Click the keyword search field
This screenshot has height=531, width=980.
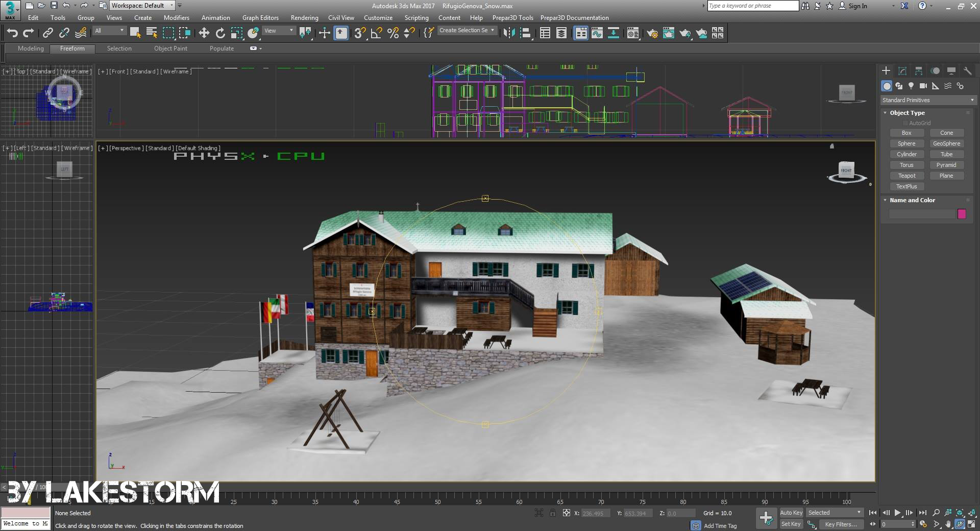[x=753, y=6]
